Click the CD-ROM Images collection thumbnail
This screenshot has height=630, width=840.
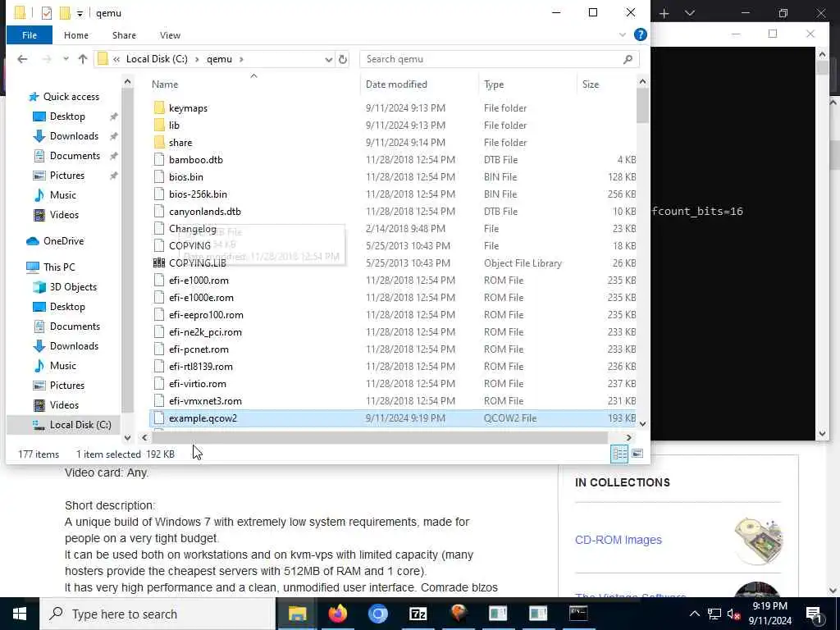coord(757,540)
